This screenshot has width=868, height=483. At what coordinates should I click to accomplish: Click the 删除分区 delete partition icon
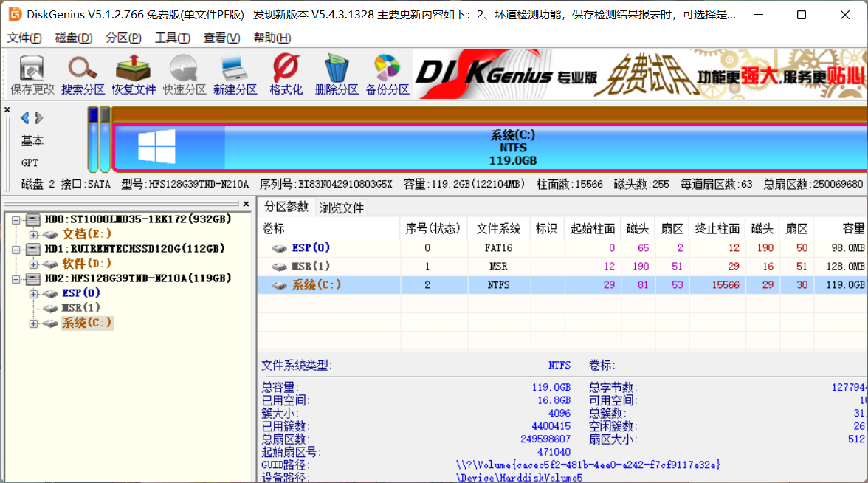(336, 75)
